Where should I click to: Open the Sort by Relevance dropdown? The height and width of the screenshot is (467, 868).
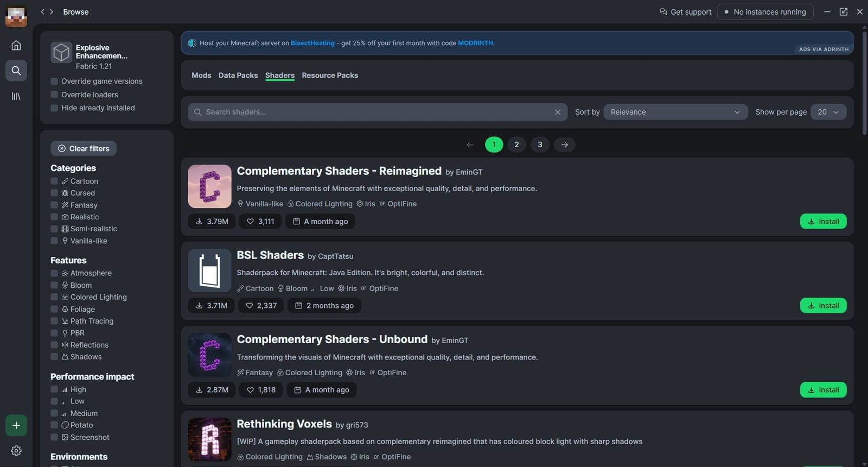point(675,112)
